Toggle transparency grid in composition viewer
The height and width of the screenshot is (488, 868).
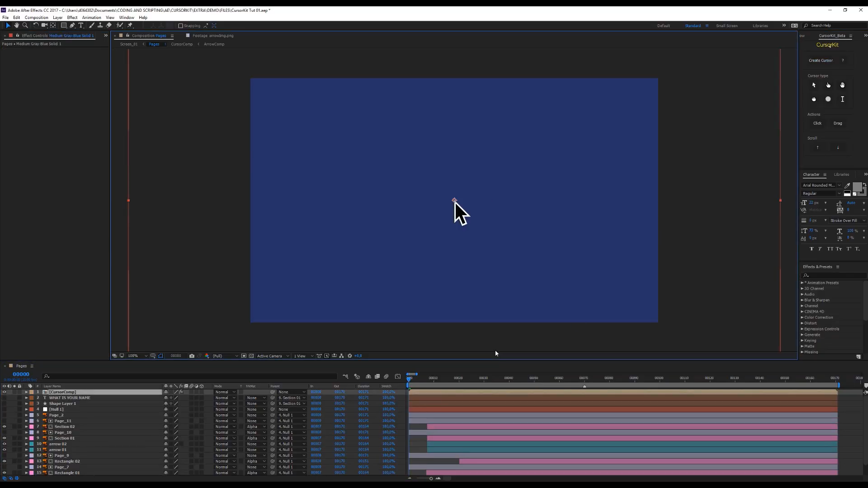[251, 356]
